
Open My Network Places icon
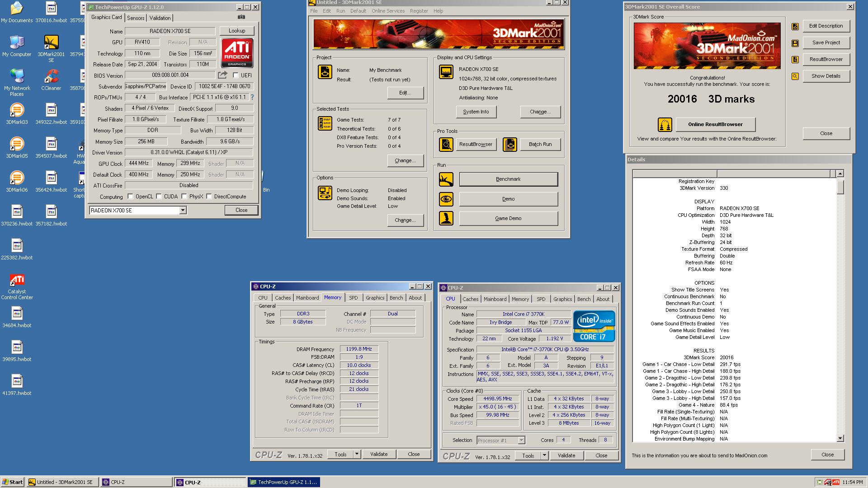(x=17, y=82)
